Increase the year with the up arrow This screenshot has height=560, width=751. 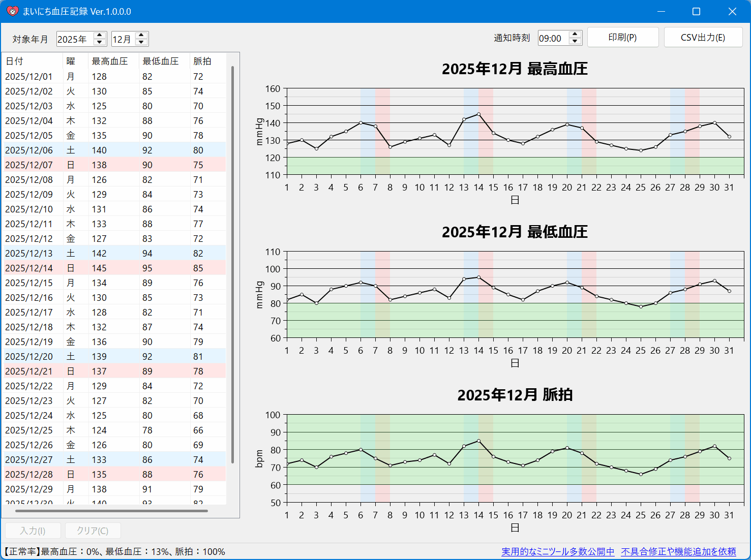100,36
